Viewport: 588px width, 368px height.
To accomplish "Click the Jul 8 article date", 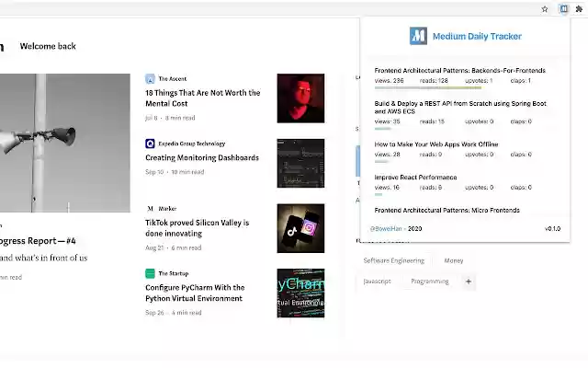I will [152, 118].
